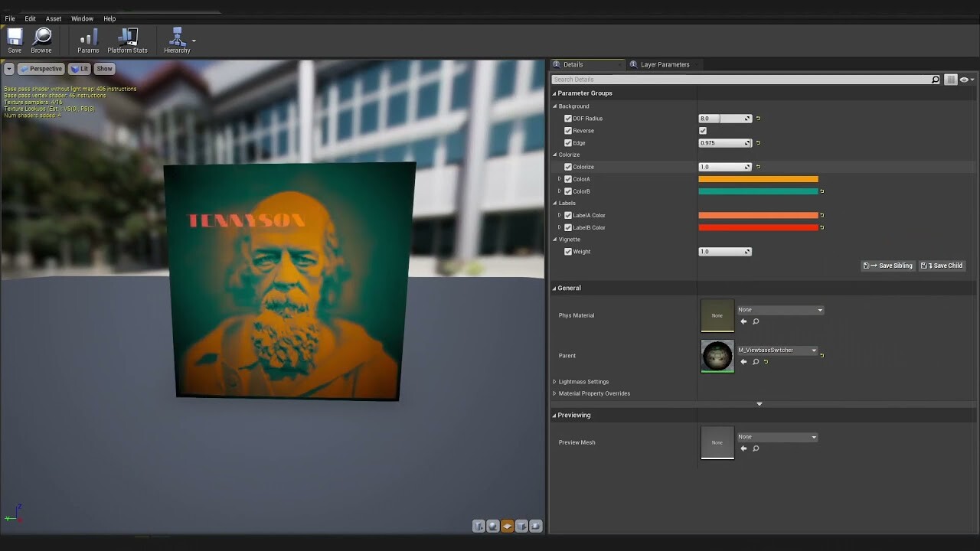Open the Window menu
The image size is (980, 551).
coord(82,18)
